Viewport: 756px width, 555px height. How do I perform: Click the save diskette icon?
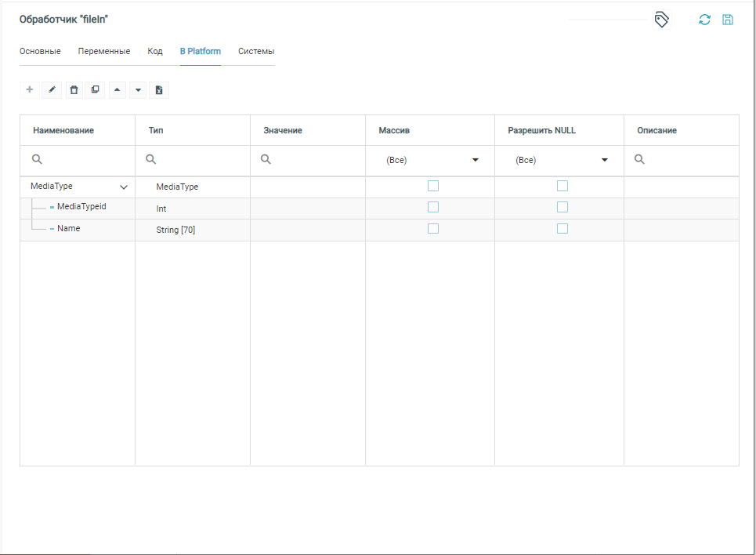(728, 20)
